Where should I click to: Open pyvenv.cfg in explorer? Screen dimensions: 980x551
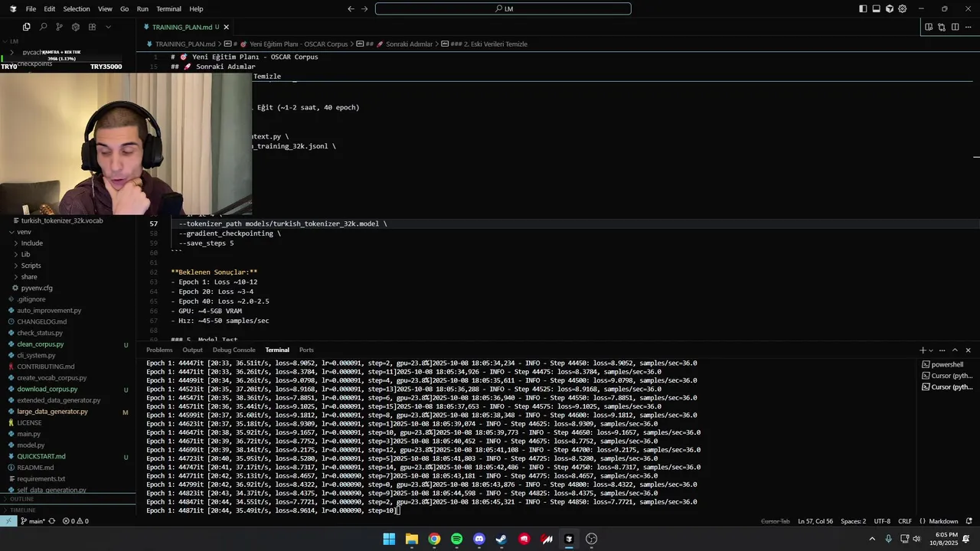37,288
